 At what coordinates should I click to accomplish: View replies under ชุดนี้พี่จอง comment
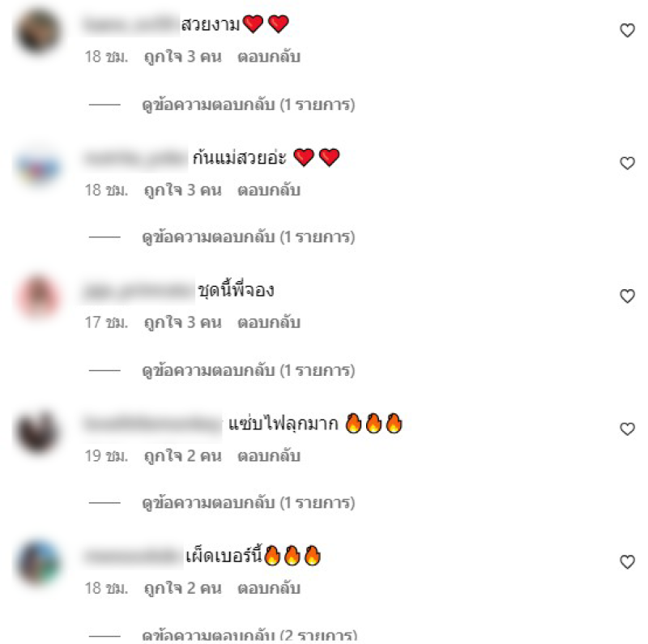click(249, 371)
